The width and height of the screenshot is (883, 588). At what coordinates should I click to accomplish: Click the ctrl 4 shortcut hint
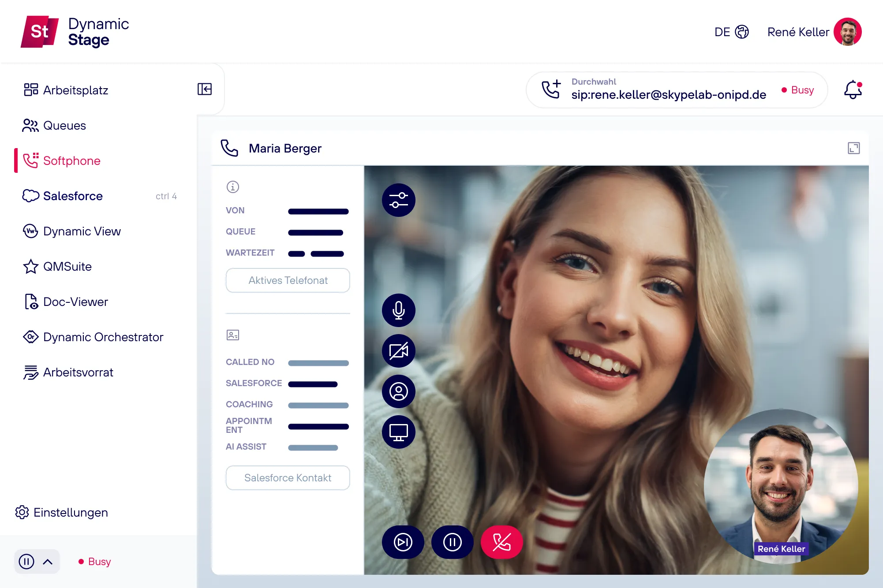tap(166, 196)
